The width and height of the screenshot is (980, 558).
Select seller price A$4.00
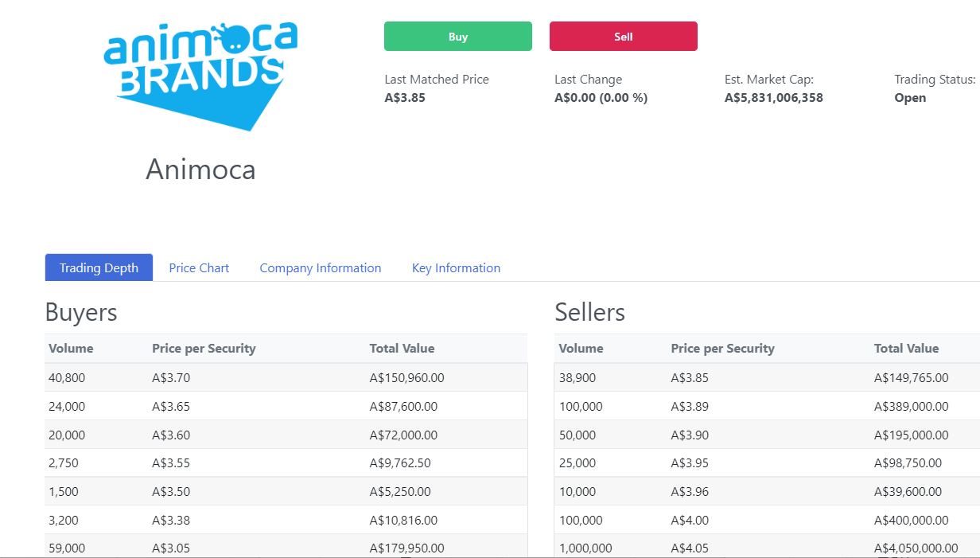(690, 521)
